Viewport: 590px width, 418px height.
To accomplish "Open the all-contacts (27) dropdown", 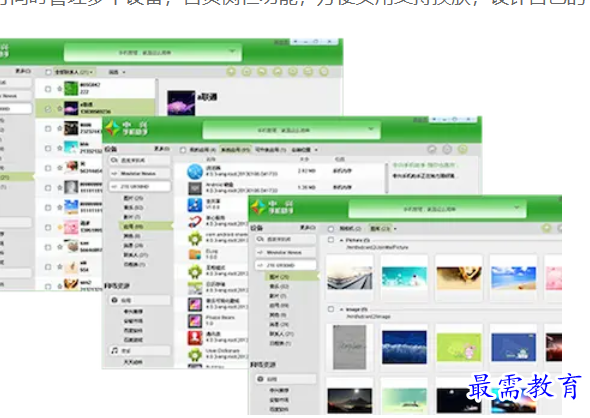I will point(74,72).
